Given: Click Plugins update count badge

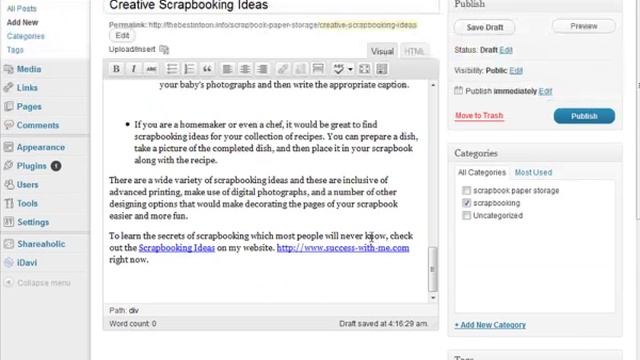Looking at the screenshot, I should [56, 166].
